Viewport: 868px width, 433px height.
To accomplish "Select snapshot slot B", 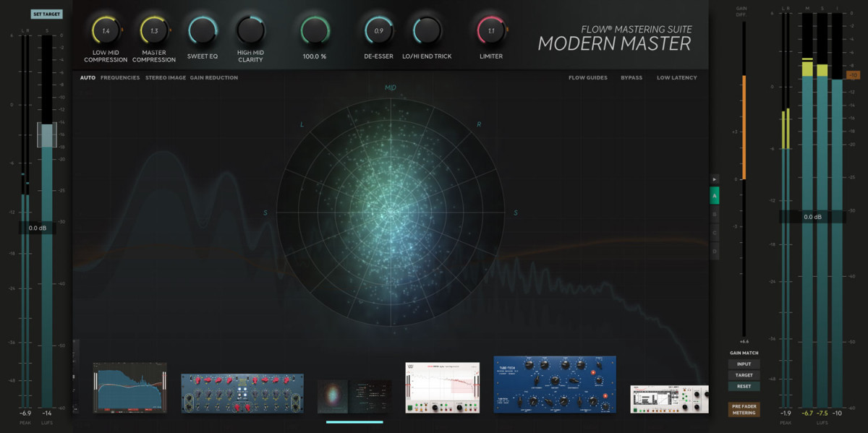I will coord(715,214).
